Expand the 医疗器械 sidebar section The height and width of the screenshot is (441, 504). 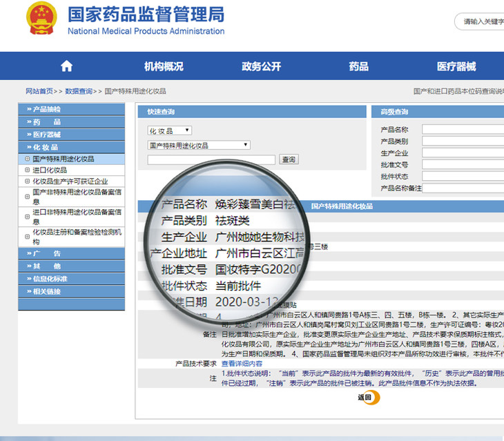point(71,135)
